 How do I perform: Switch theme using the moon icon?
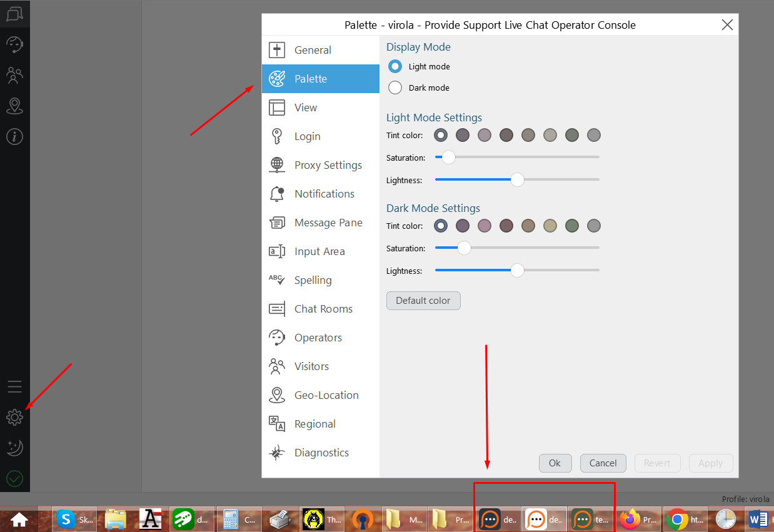point(14,448)
